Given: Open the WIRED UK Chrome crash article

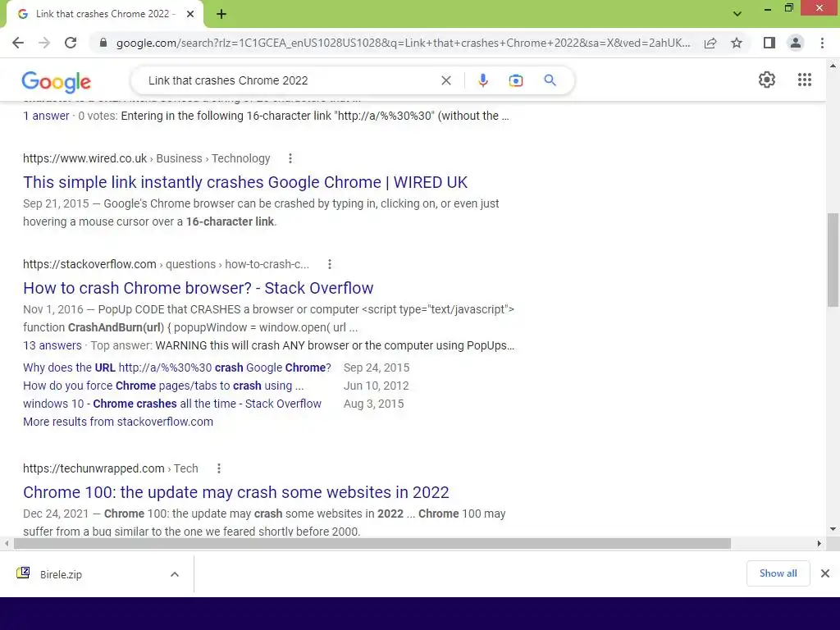Looking at the screenshot, I should [x=245, y=182].
